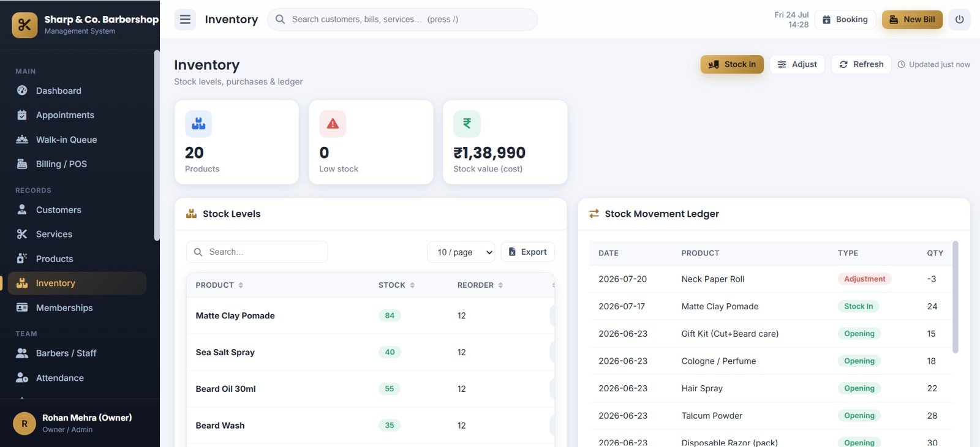Click the red warning Low stock icon
The width and height of the screenshot is (980, 447).
(333, 124)
